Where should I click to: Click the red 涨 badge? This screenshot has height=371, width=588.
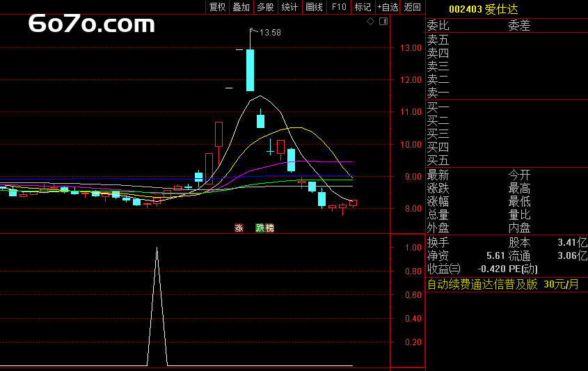pyautogui.click(x=239, y=228)
